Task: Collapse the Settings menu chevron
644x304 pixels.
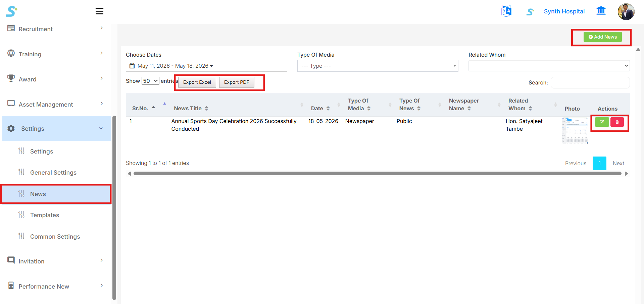Action: coord(101,128)
